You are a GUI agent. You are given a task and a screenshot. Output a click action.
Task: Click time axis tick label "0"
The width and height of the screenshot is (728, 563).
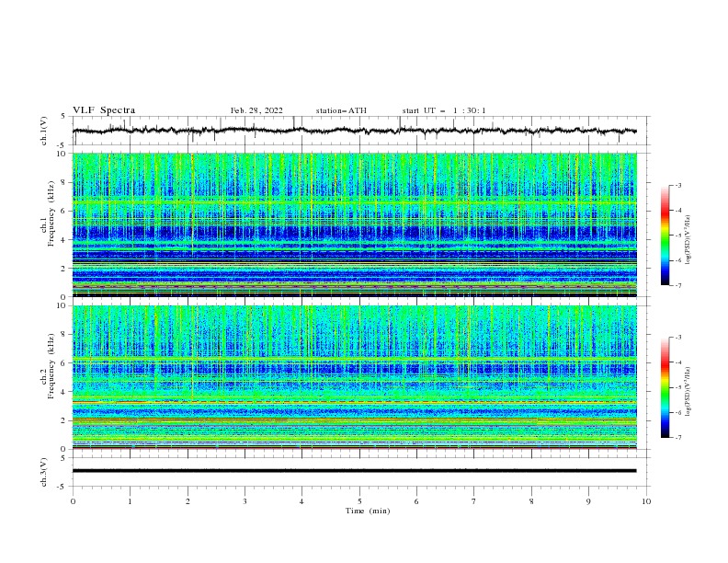73,501
